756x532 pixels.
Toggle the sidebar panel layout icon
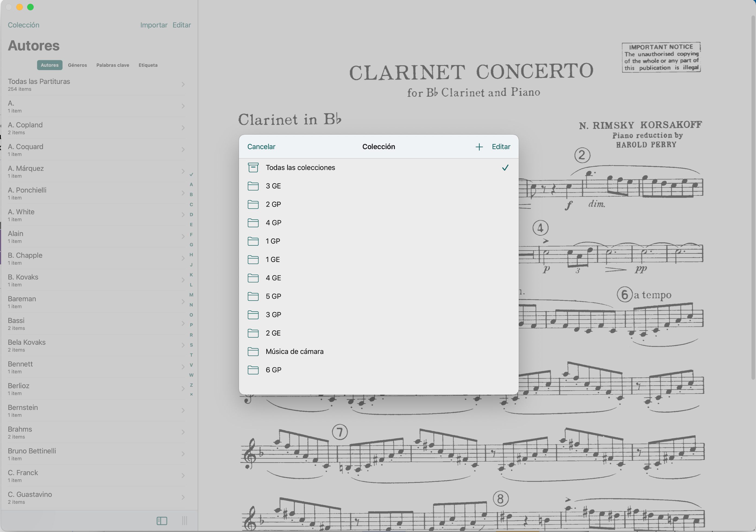pyautogui.click(x=162, y=521)
